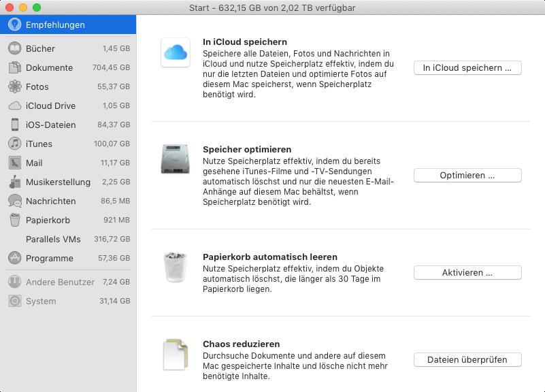Open the Papierkorb trash bin sidebar icon
The height and width of the screenshot is (392, 545).
coord(14,220)
